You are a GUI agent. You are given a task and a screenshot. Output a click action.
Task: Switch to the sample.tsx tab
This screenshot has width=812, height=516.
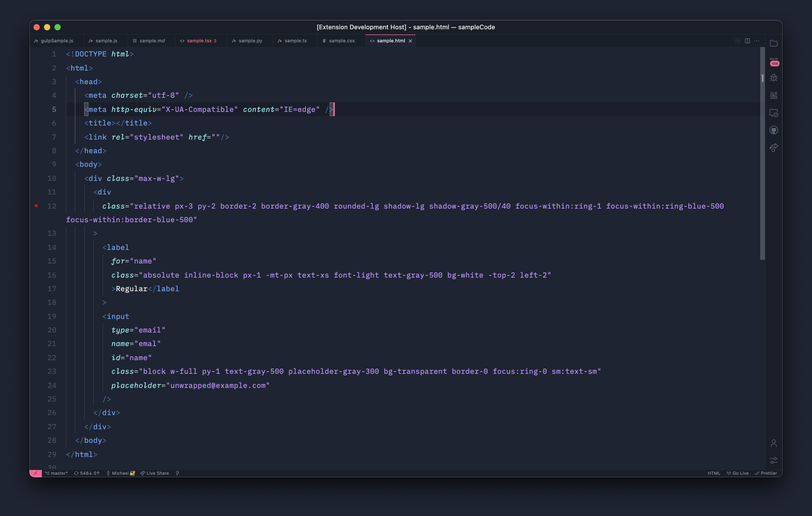coord(199,41)
